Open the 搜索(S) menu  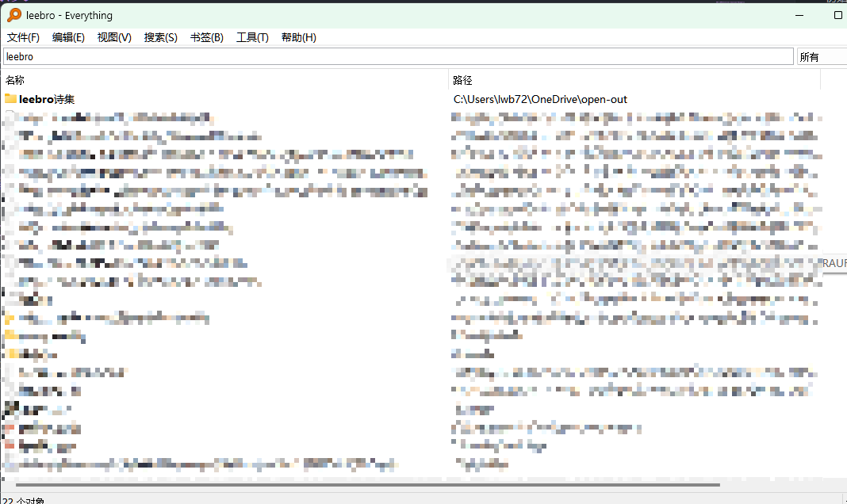(x=160, y=37)
